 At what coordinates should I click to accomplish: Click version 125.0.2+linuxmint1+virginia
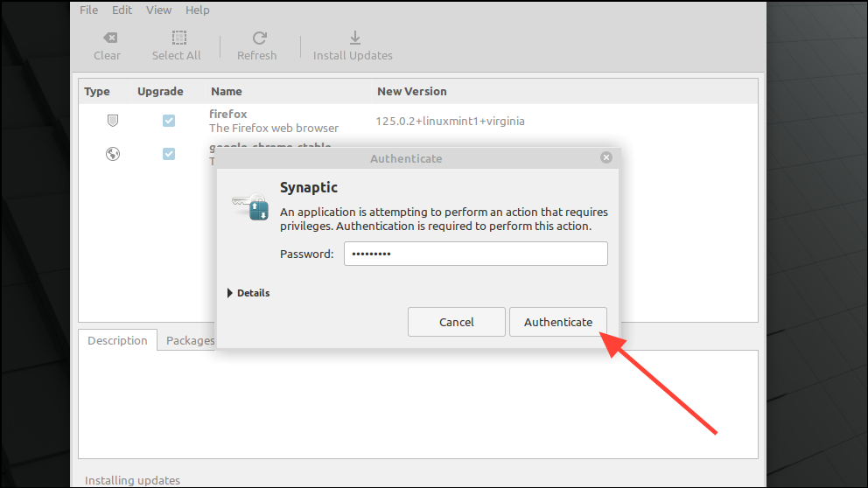450,122
